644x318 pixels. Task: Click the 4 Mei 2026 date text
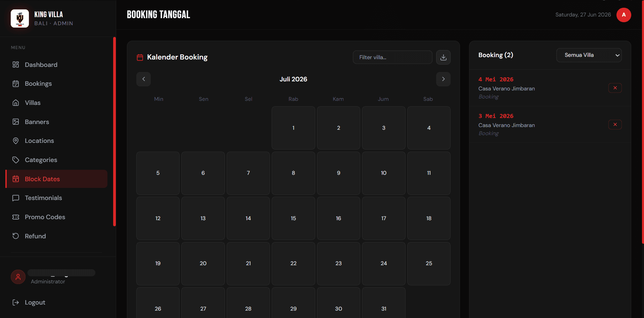tap(496, 79)
